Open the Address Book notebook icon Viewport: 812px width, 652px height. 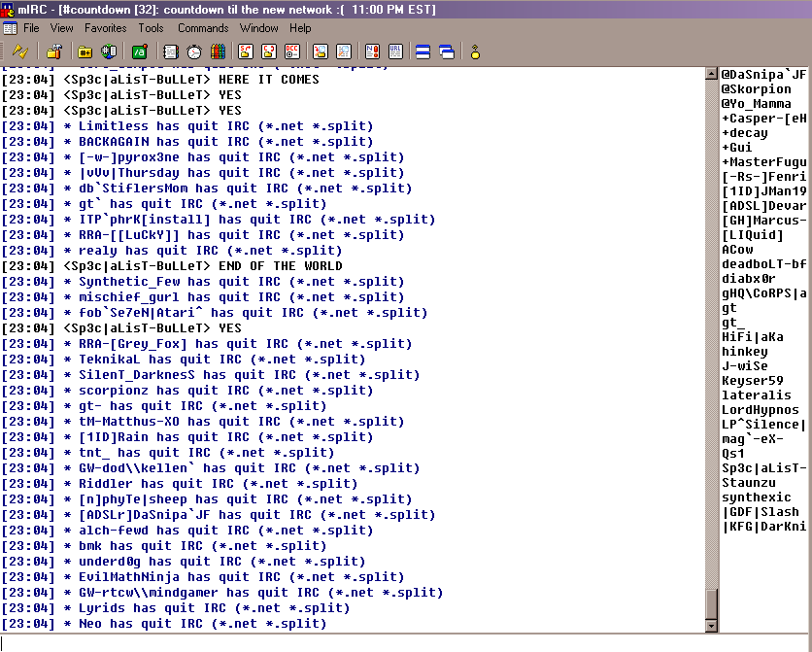(170, 51)
